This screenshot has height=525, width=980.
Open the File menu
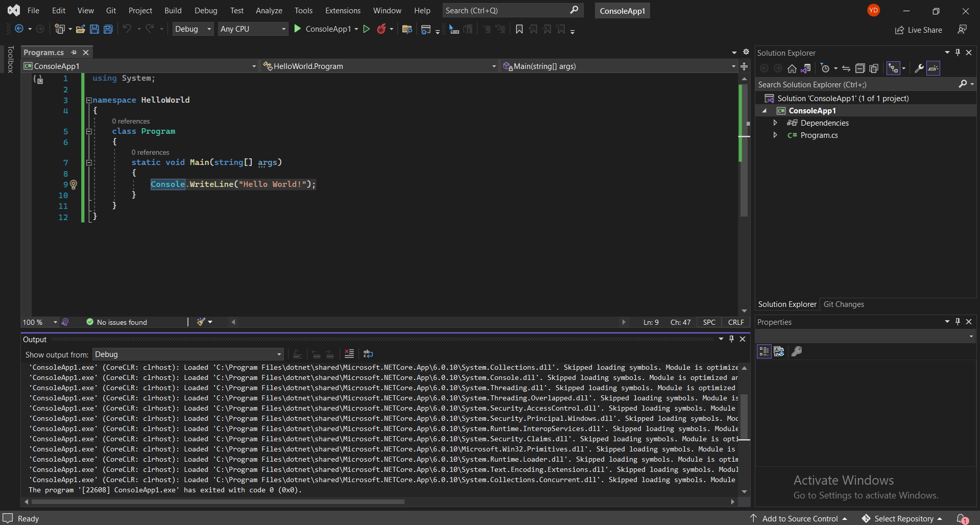pos(33,11)
